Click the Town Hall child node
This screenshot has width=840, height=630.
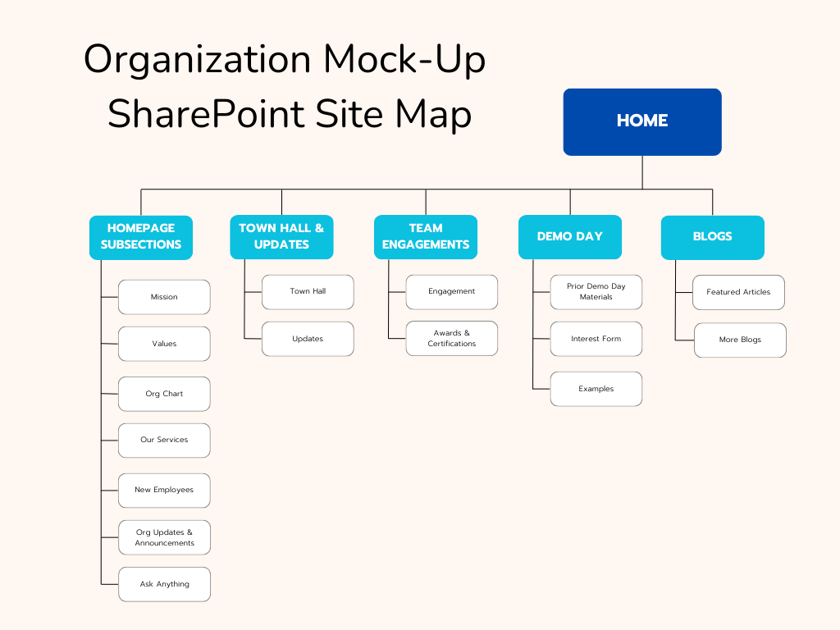[308, 291]
